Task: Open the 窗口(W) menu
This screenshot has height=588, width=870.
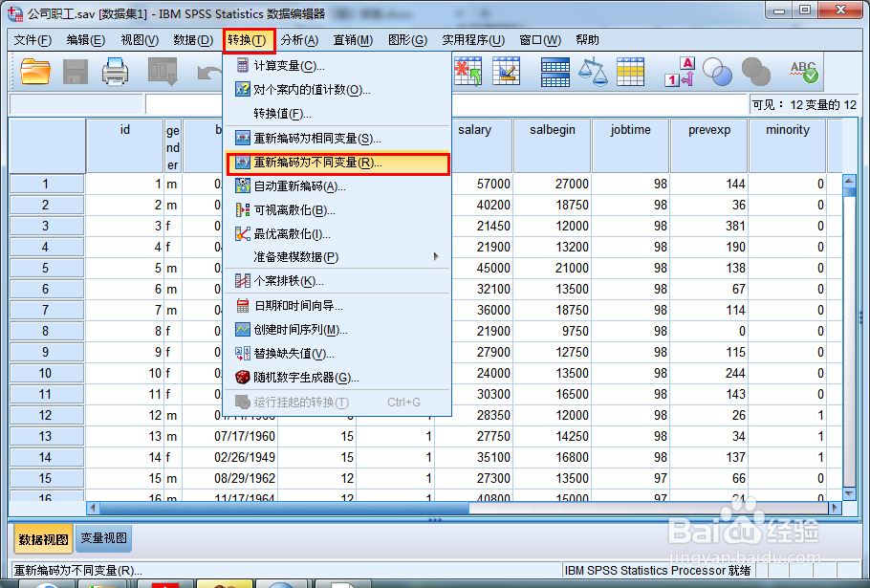Action: (x=540, y=40)
